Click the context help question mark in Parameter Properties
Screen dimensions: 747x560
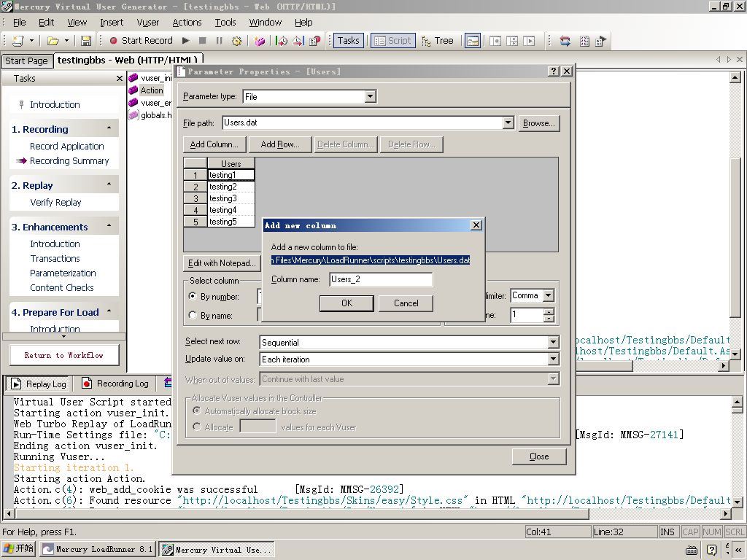pos(553,71)
